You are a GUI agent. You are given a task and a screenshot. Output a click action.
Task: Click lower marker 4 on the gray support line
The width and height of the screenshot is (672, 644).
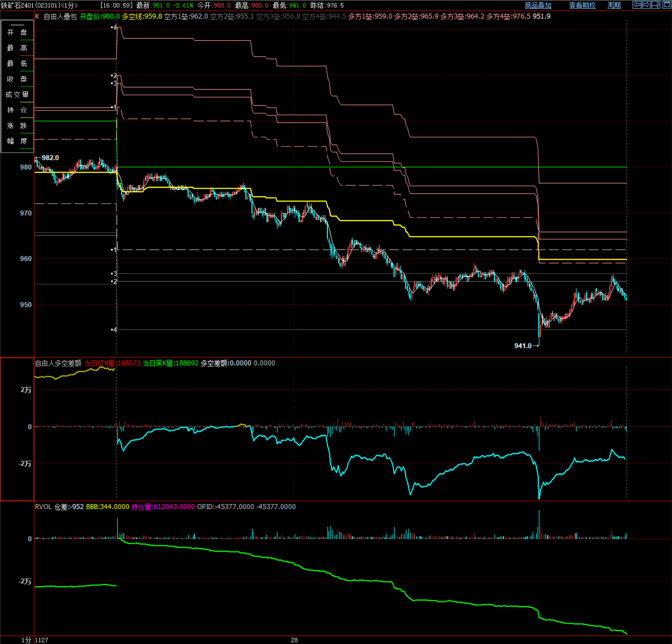point(115,330)
